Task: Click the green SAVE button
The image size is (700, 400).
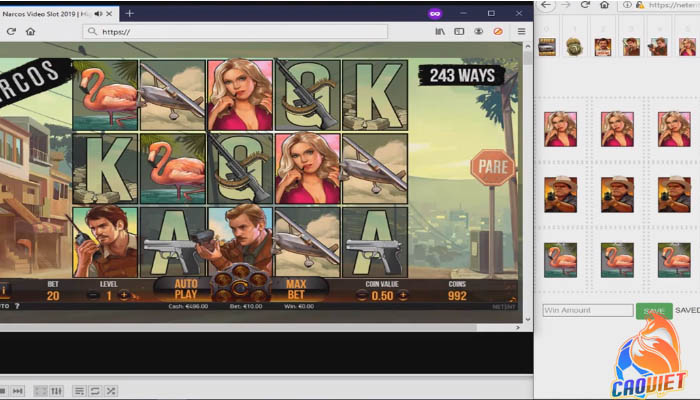Action: click(x=654, y=311)
